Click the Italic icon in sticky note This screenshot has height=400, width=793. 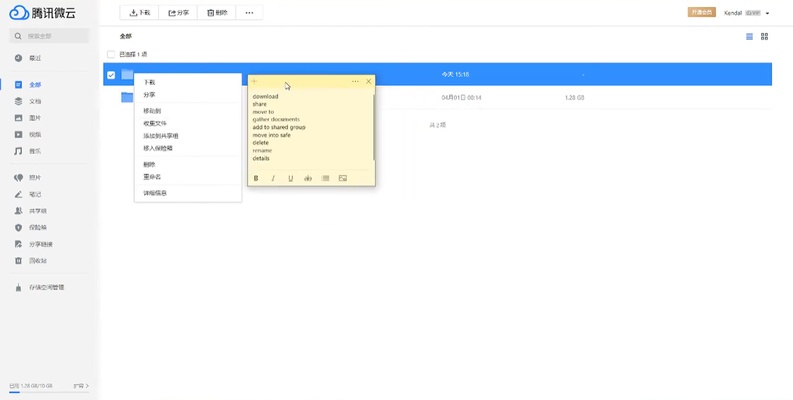(273, 178)
